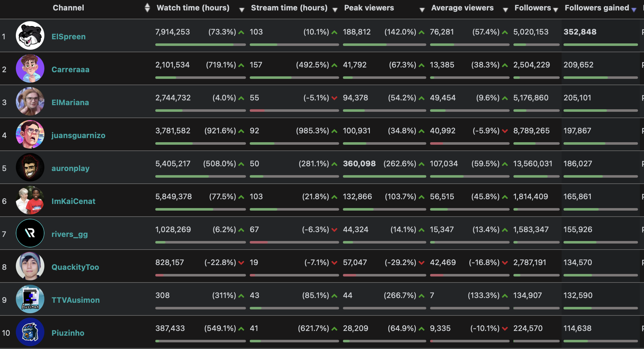Open the rivers_gg logo avatar
The height and width of the screenshot is (349, 644).
tap(30, 233)
